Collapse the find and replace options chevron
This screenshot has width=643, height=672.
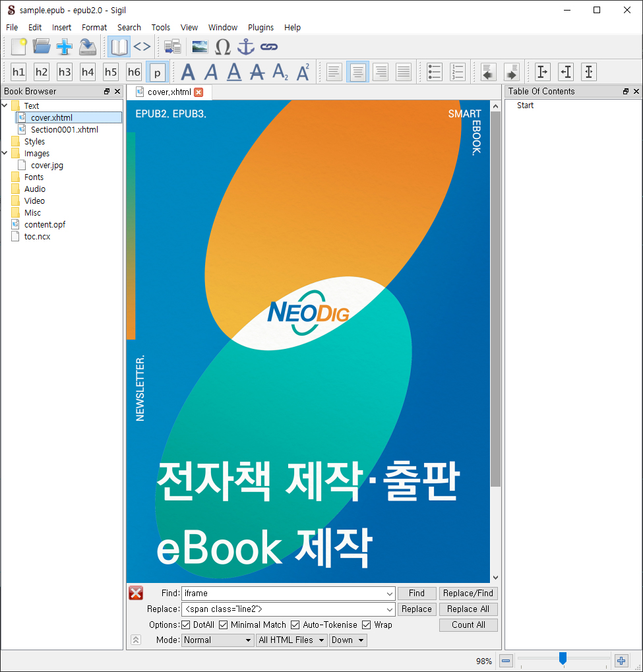coord(136,640)
